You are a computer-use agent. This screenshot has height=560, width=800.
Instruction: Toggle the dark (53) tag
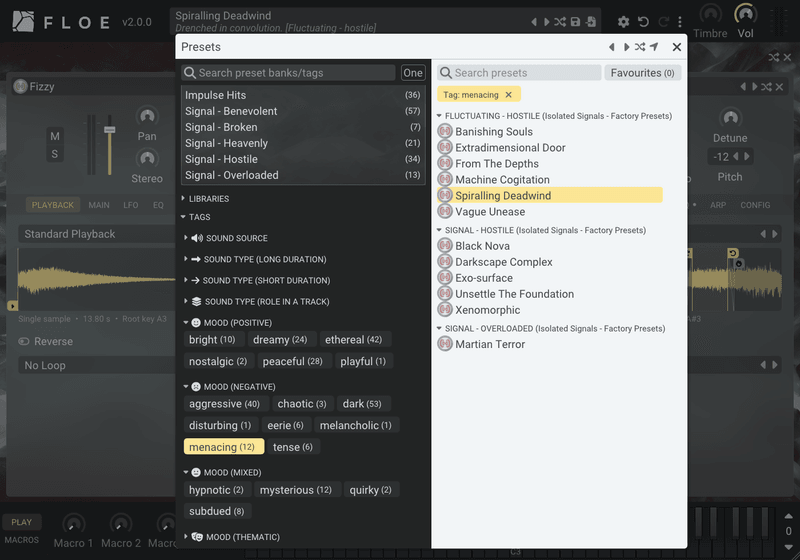pyautogui.click(x=362, y=404)
